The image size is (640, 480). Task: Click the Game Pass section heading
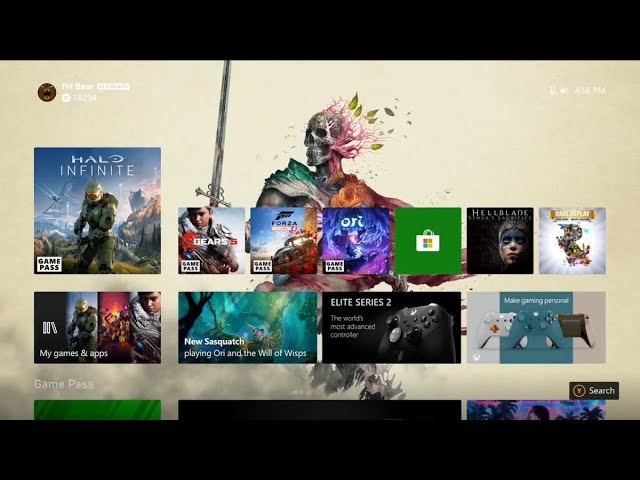(x=64, y=384)
